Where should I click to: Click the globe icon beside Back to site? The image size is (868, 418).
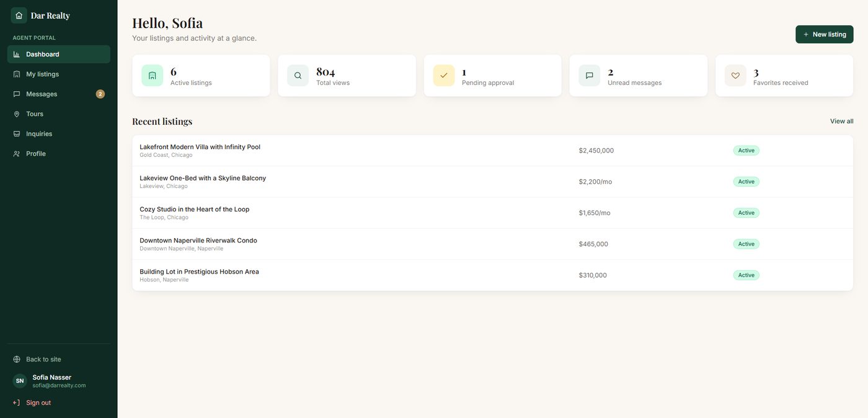[x=17, y=360]
